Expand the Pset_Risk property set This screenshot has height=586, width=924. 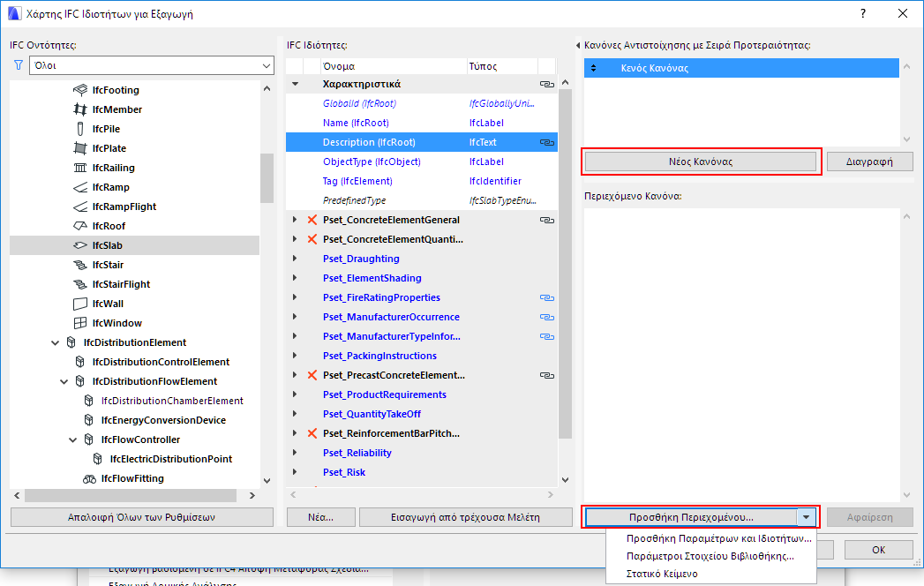[x=295, y=472]
